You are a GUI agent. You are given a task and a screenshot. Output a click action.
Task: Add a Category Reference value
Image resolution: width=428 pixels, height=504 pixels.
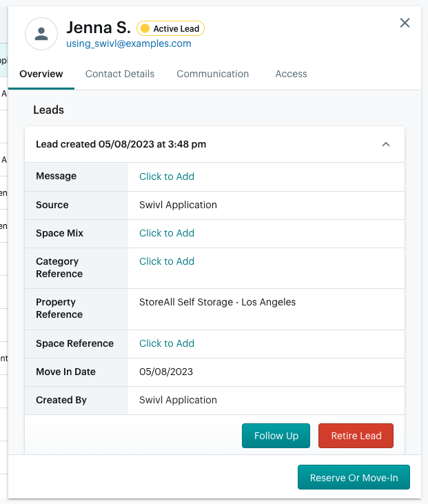(x=167, y=261)
